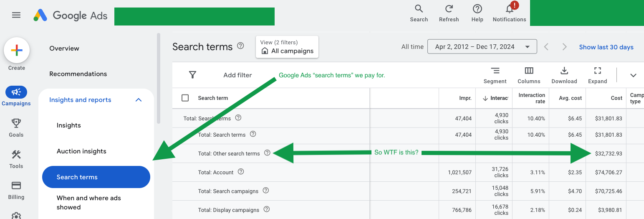Sort by the Cost column header
Viewport: 644px width, 219px height.
616,98
